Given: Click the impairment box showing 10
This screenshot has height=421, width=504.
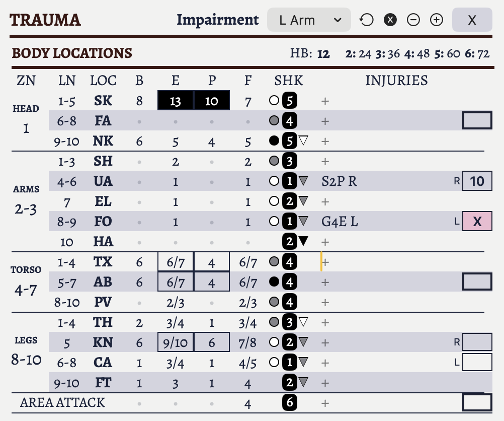Looking at the screenshot, I should pyautogui.click(x=477, y=181).
